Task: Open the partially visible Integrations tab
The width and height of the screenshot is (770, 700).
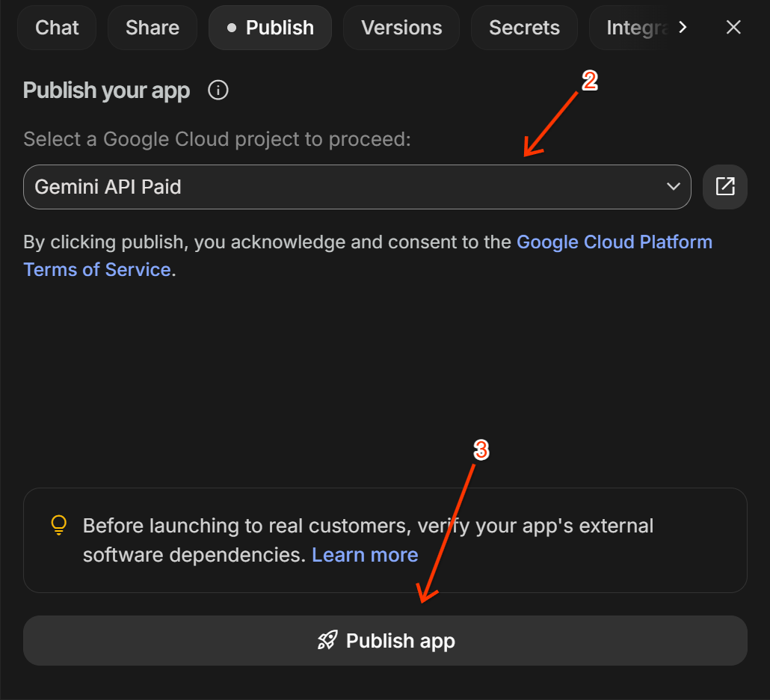Action: point(635,28)
